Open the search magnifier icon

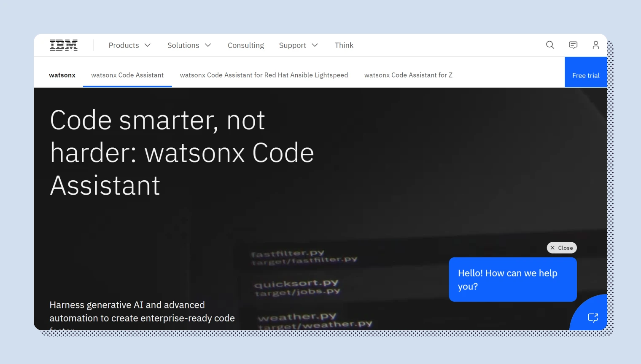tap(550, 45)
